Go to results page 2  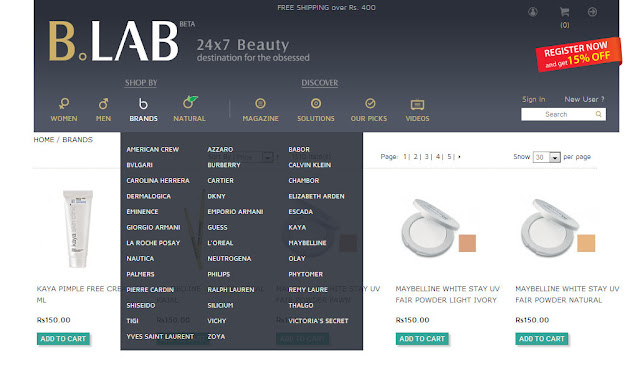[416, 157]
